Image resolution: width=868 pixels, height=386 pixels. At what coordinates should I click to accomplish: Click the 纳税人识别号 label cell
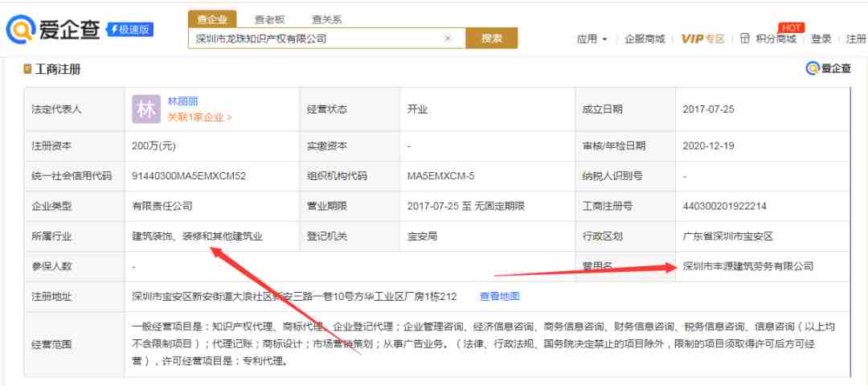pyautogui.click(x=625, y=176)
